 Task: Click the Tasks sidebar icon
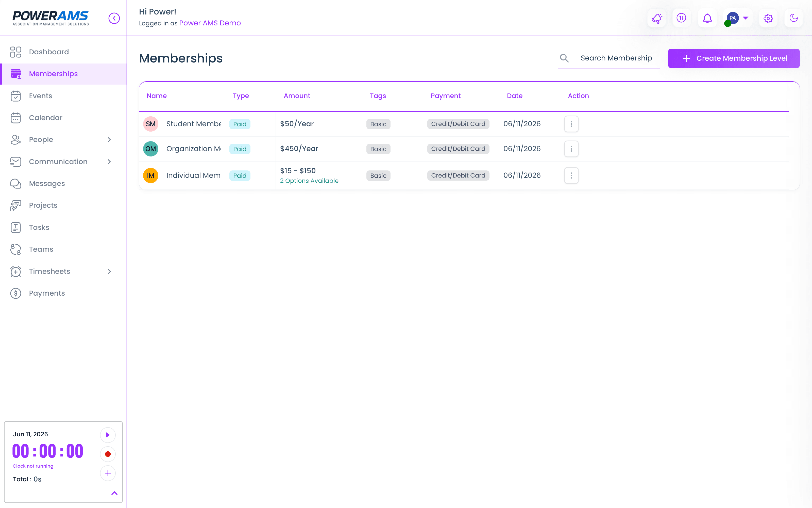pyautogui.click(x=16, y=228)
